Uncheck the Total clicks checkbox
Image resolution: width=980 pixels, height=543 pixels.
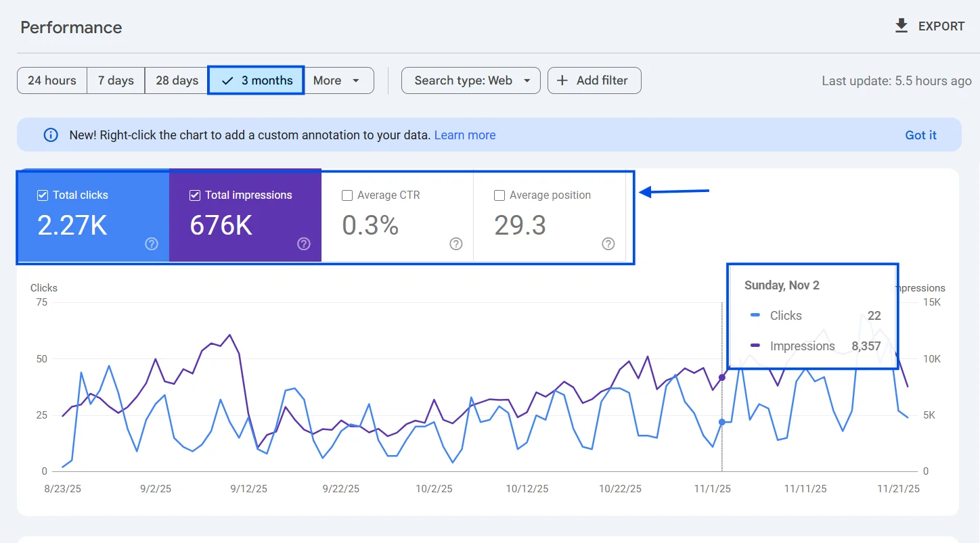click(x=43, y=195)
